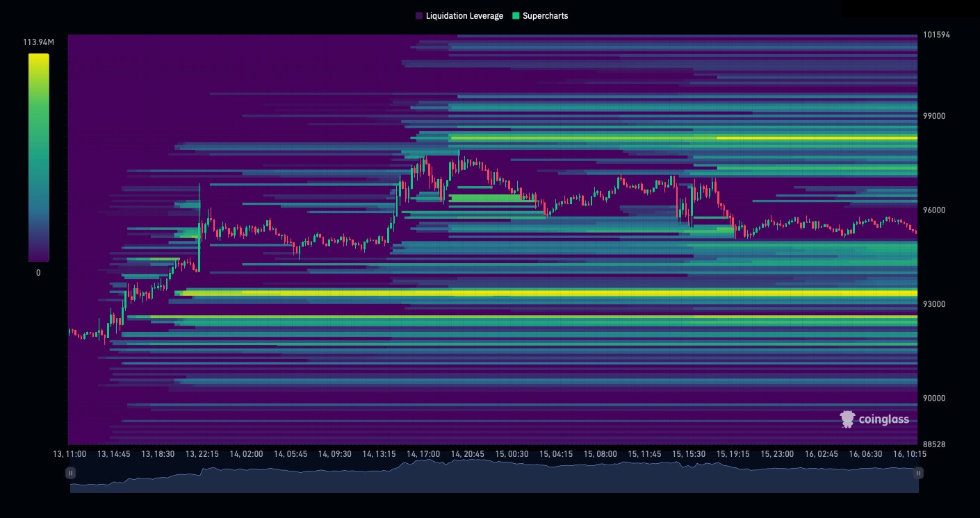Click the 0 minimum scale label
Screen dimensions: 980x518
point(38,272)
